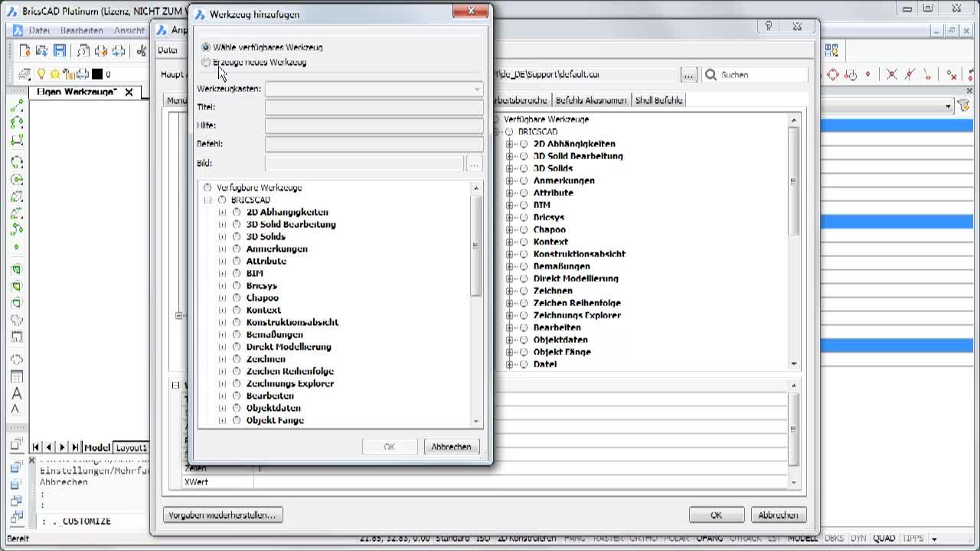Click 'Abbrechen' in the Anpassen dialog
The width and height of the screenshot is (980, 551).
[778, 515]
